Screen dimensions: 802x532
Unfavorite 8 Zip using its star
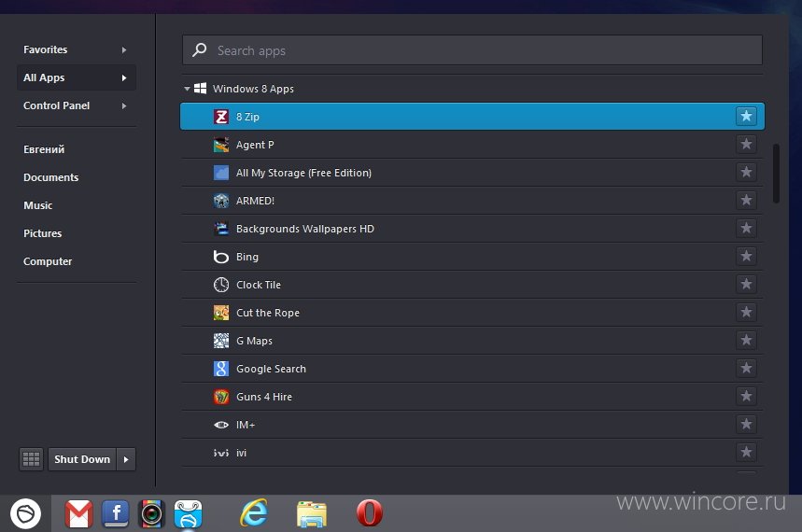point(746,116)
